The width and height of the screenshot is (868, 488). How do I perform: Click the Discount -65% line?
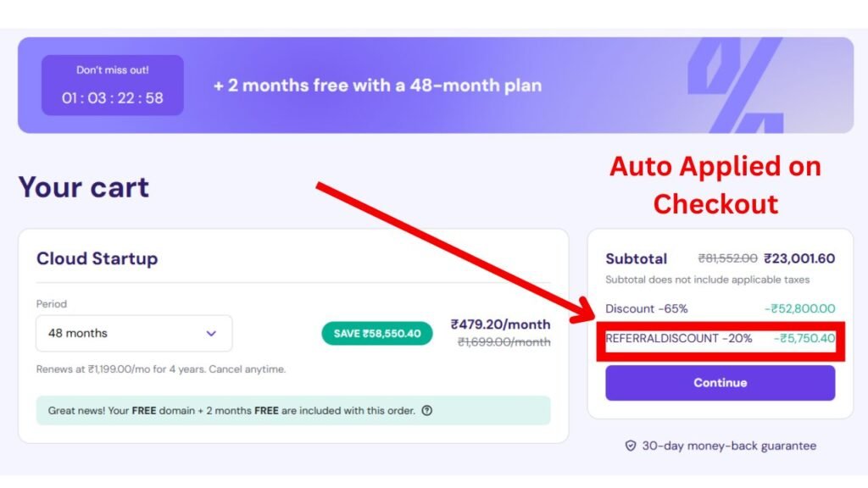pyautogui.click(x=646, y=309)
